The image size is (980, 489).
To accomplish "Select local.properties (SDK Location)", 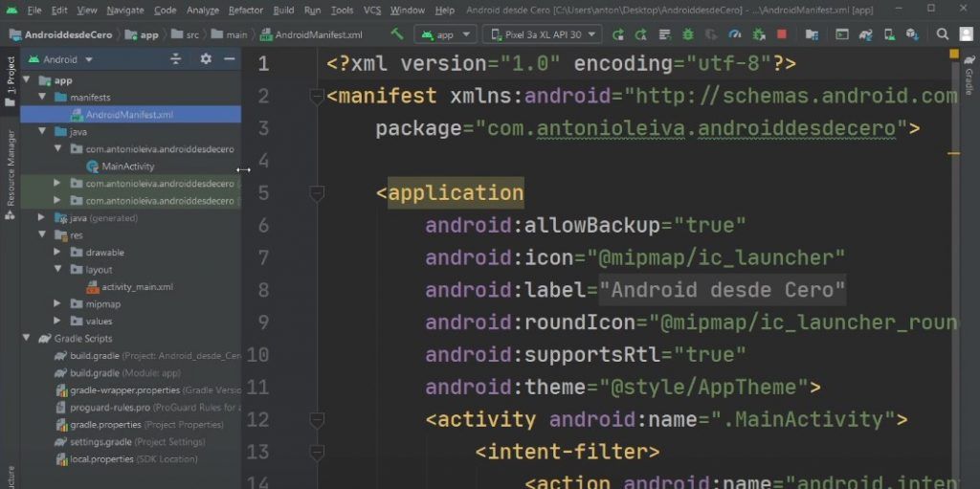I will [125, 459].
